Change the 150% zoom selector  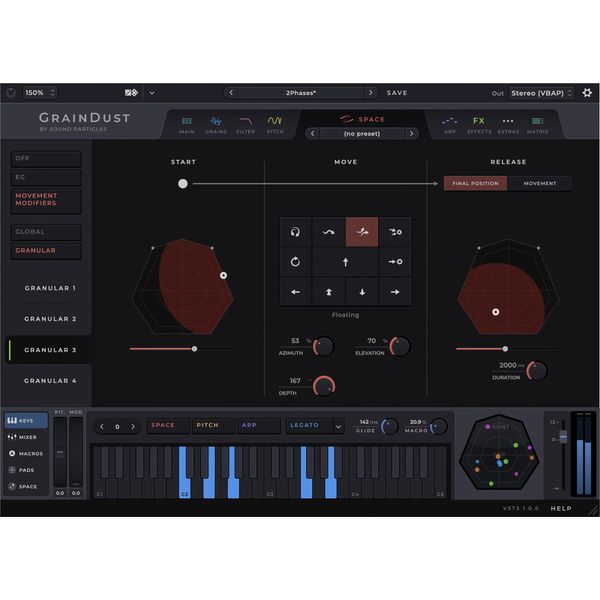[x=40, y=93]
